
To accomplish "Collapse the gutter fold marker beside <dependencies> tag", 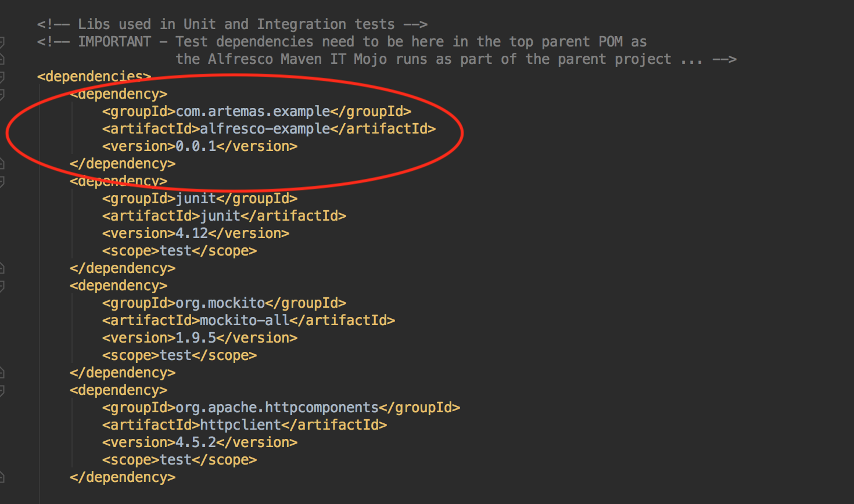I will tap(2, 77).
